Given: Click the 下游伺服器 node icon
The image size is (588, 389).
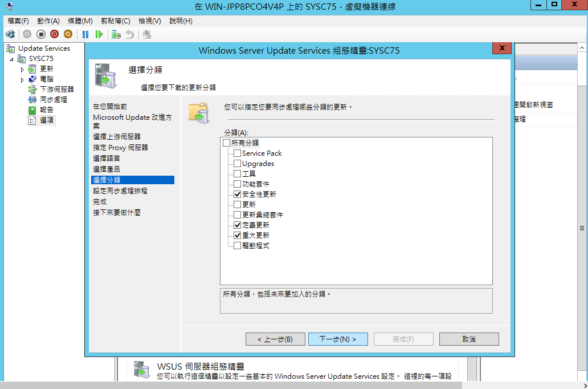Looking at the screenshot, I should pyautogui.click(x=32, y=90).
